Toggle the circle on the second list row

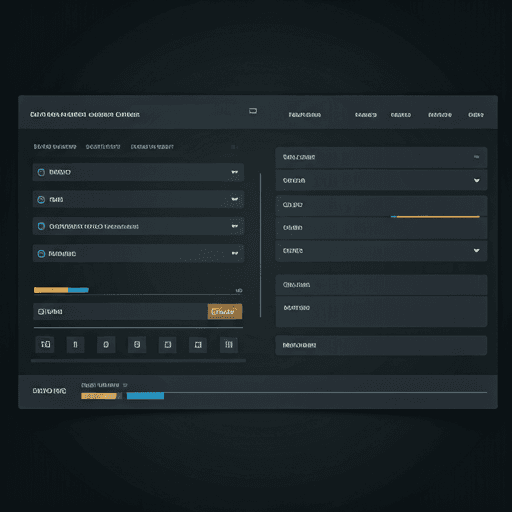[x=41, y=200]
